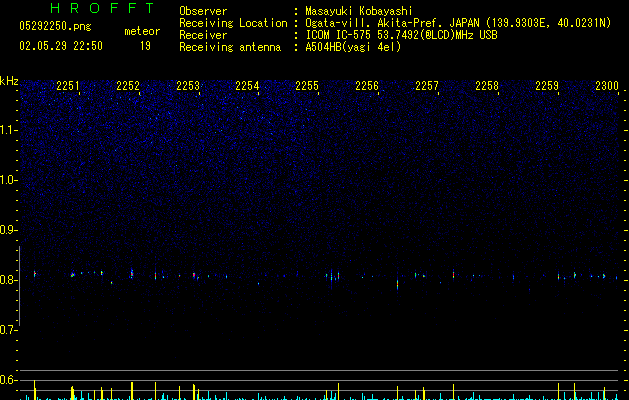Select observer name Masayuki Kobayashi

click(x=358, y=11)
